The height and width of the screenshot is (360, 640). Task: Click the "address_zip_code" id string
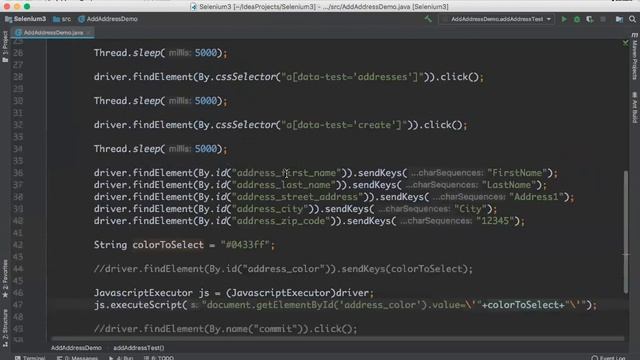[x=281, y=221]
